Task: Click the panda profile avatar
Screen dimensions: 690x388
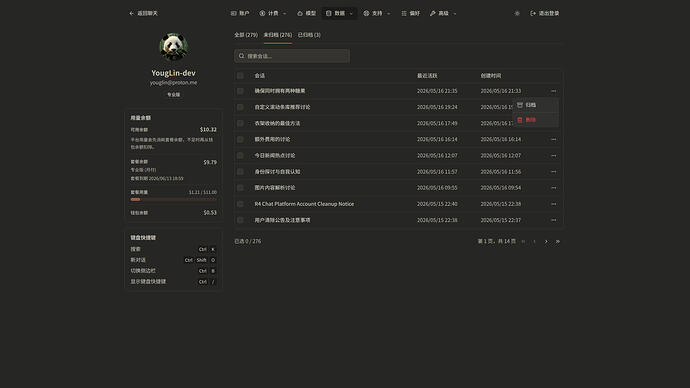Action: (173, 47)
